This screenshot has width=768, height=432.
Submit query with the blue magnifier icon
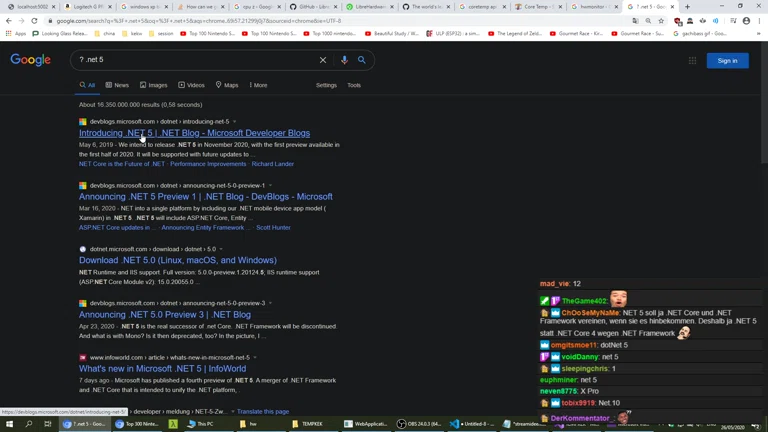[x=361, y=60]
